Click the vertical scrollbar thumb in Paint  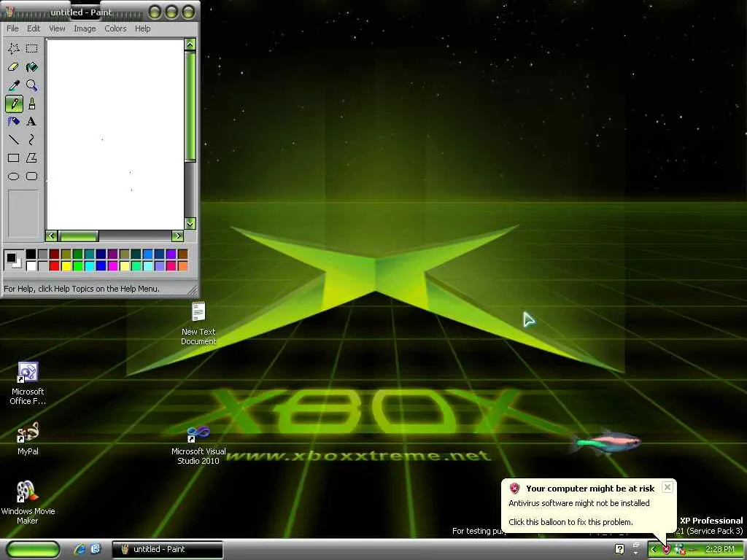190,106
